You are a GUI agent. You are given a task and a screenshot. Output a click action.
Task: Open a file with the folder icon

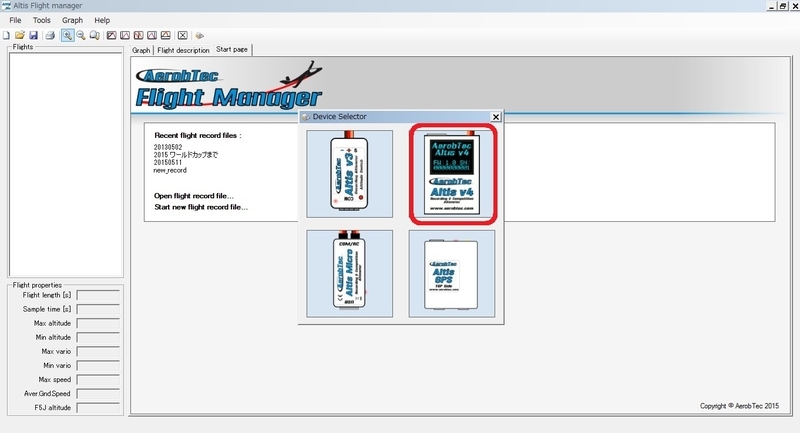click(x=19, y=35)
